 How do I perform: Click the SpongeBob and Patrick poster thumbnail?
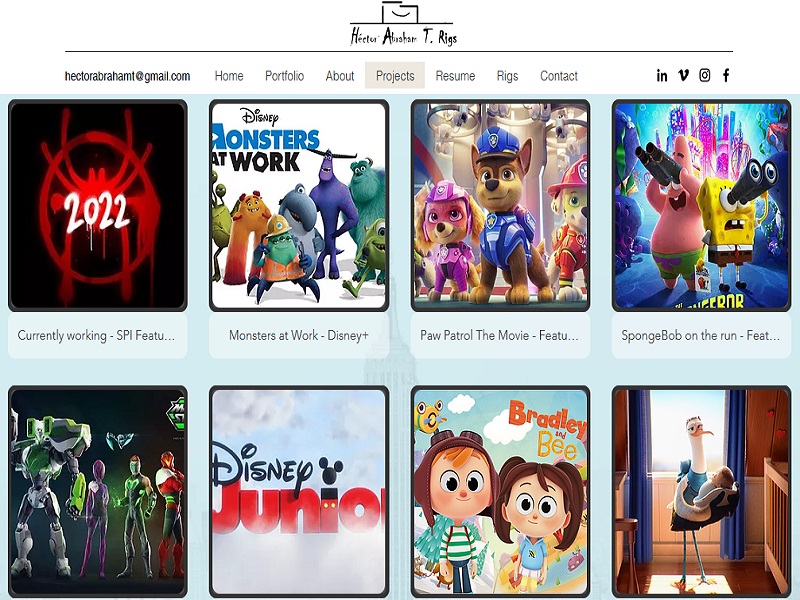[x=701, y=206]
